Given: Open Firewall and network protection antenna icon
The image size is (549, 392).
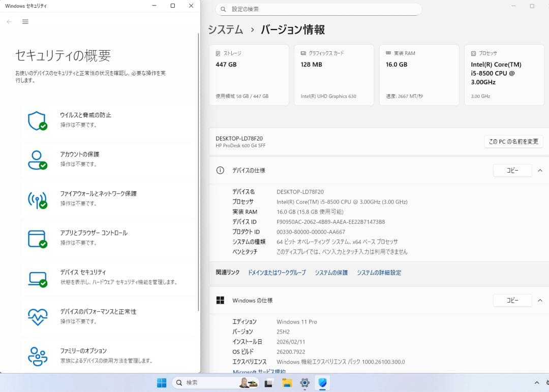Looking at the screenshot, I should point(38,200).
